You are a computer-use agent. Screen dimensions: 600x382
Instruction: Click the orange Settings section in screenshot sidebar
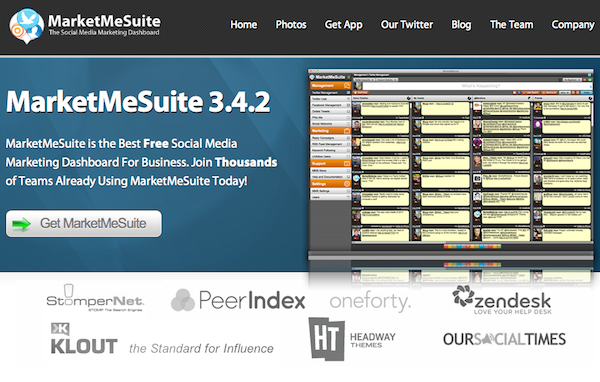pyautogui.click(x=330, y=184)
